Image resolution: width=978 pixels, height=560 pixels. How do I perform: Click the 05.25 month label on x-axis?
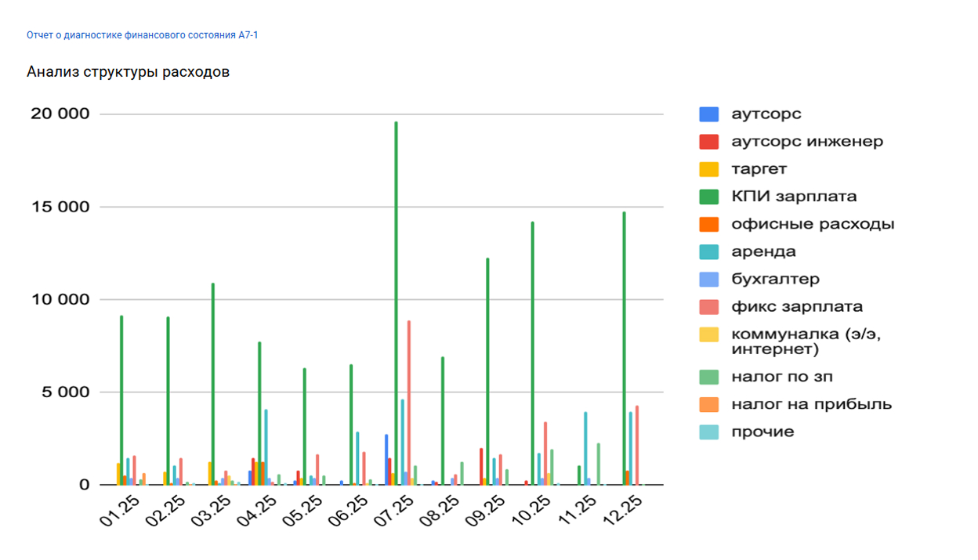coord(302,512)
